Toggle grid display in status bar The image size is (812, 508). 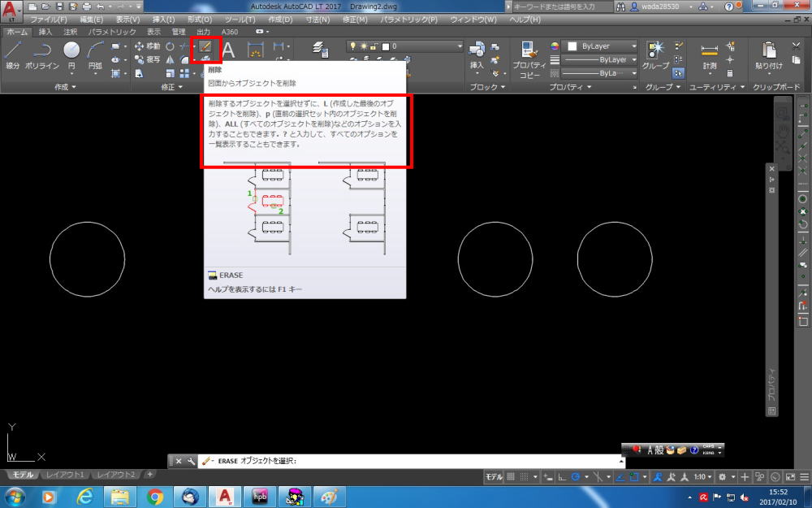click(x=511, y=477)
